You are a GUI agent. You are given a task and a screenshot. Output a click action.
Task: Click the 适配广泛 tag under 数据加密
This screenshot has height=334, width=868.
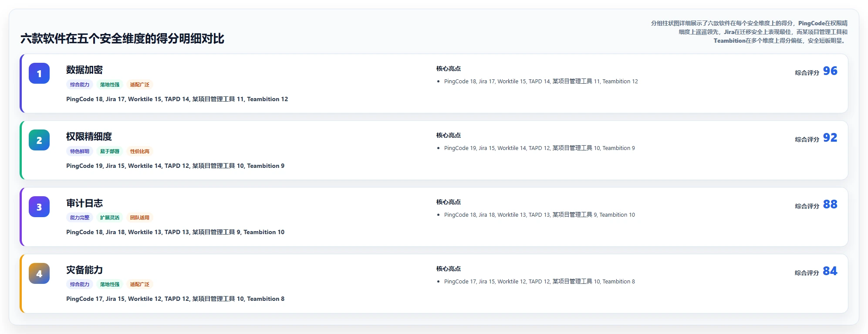coord(140,85)
